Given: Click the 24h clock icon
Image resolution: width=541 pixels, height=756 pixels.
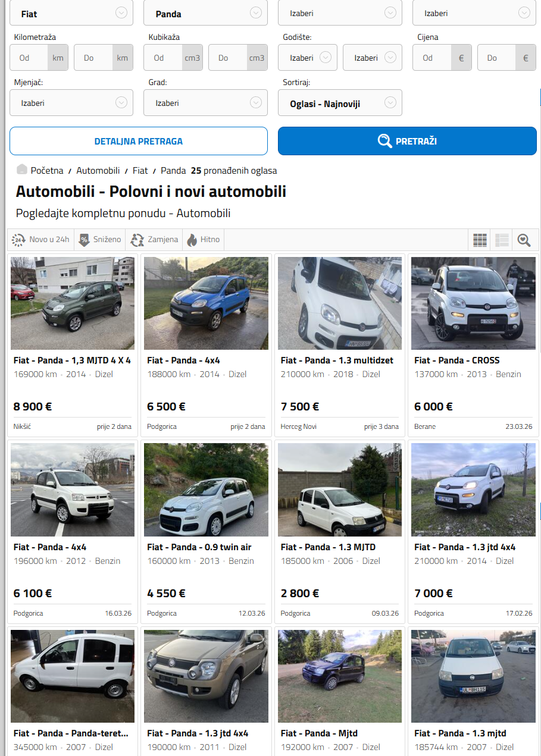Looking at the screenshot, I should [18, 240].
